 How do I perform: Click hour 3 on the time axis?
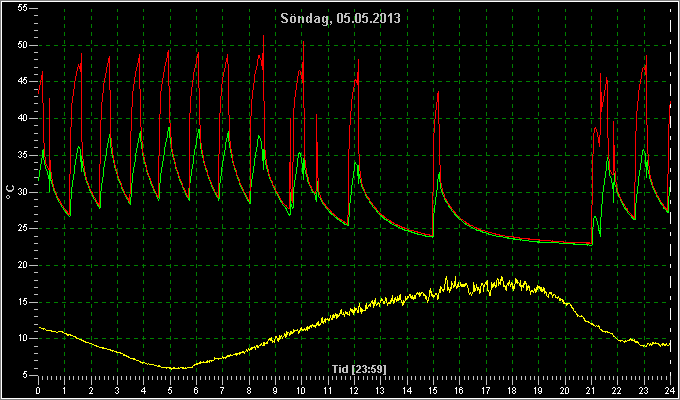coord(117,390)
